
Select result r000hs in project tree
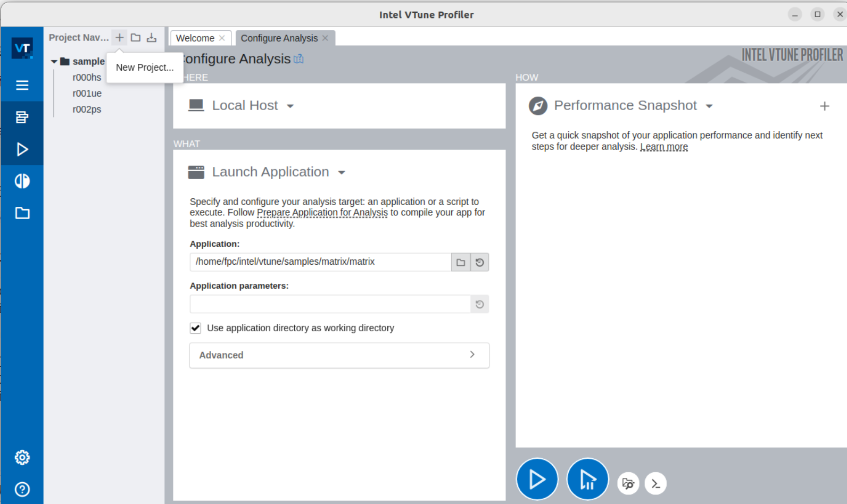click(x=87, y=78)
